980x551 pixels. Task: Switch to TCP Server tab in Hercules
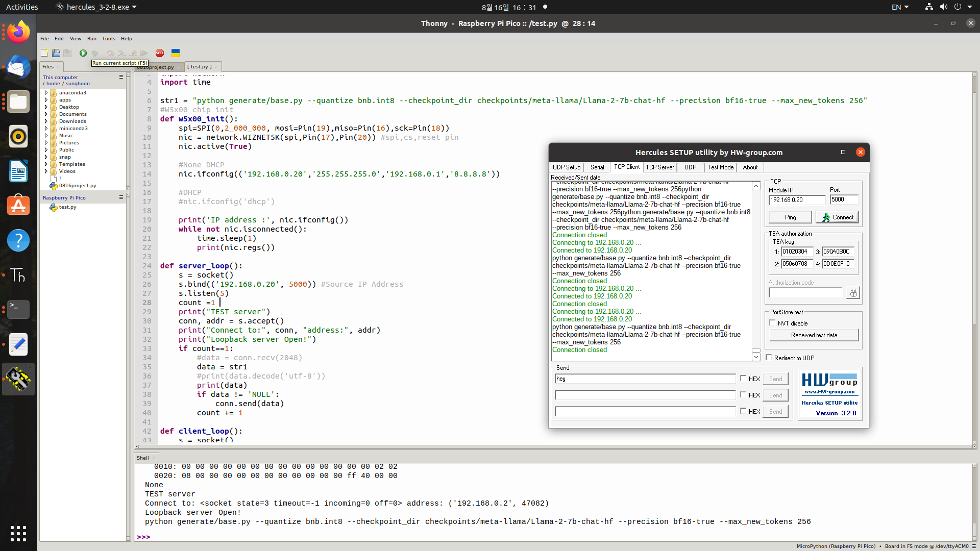(x=659, y=167)
